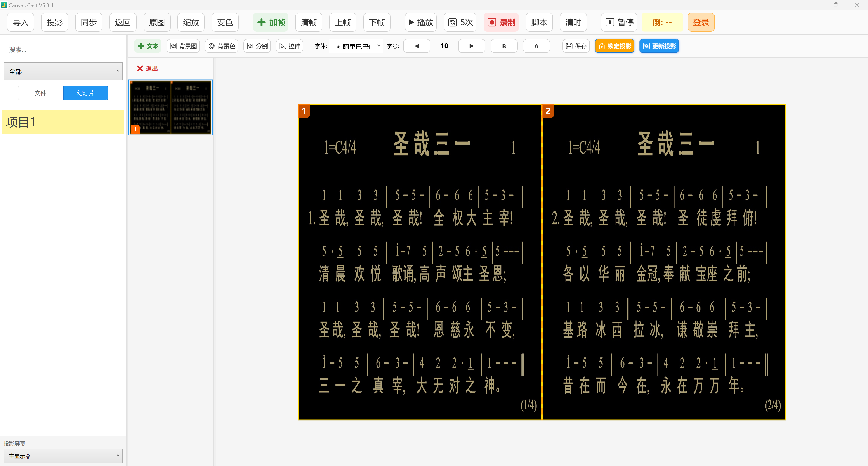868x466 pixels.
Task: Expand the 主显示器 screen dropdown
Action: tap(63, 456)
